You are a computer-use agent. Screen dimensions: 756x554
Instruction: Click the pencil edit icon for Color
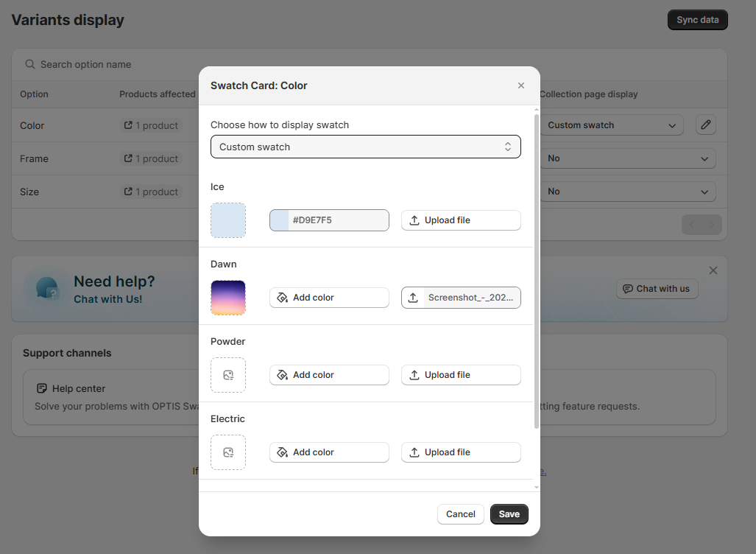[706, 125]
